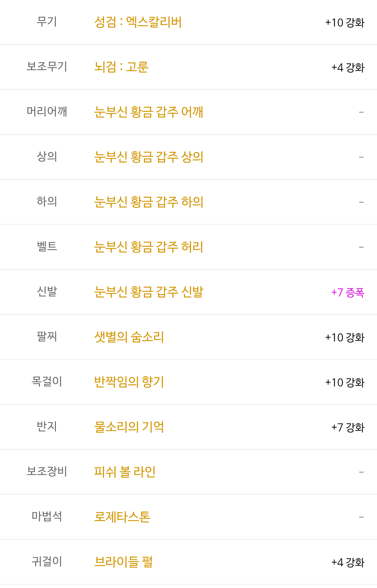Open the 물소리의 기억 ring item

click(x=129, y=427)
